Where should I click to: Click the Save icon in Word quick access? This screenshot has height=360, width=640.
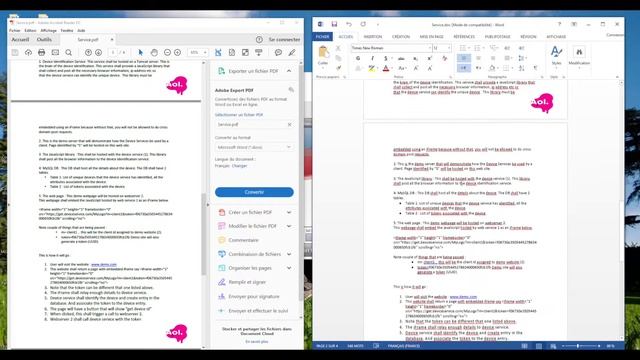[334, 24]
